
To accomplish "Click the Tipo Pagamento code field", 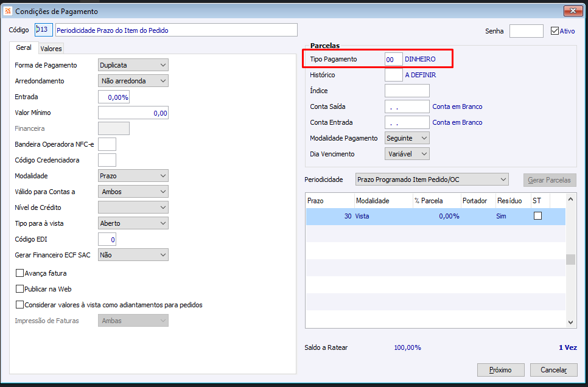I will 393,59.
